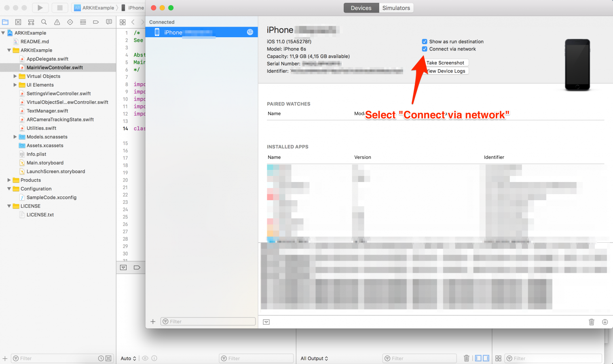Collapse the Configuration folder

click(9, 189)
